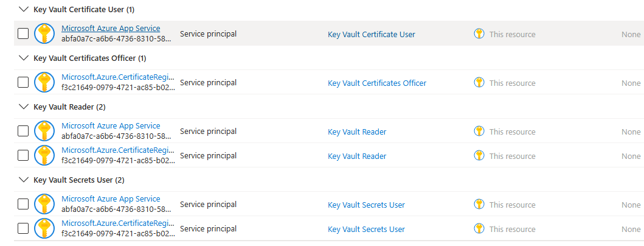Click key icon of App Service Secrets User row

pos(44,204)
